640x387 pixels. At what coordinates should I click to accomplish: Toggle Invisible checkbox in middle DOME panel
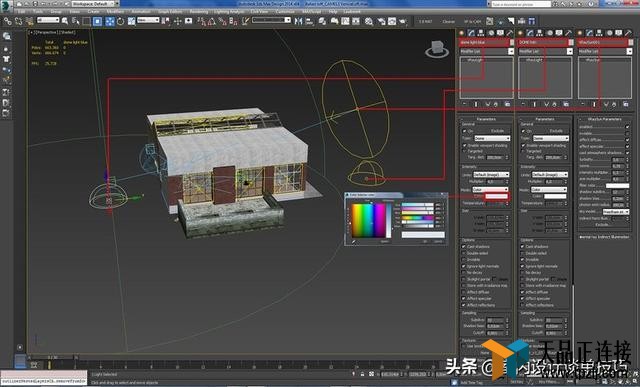522,260
